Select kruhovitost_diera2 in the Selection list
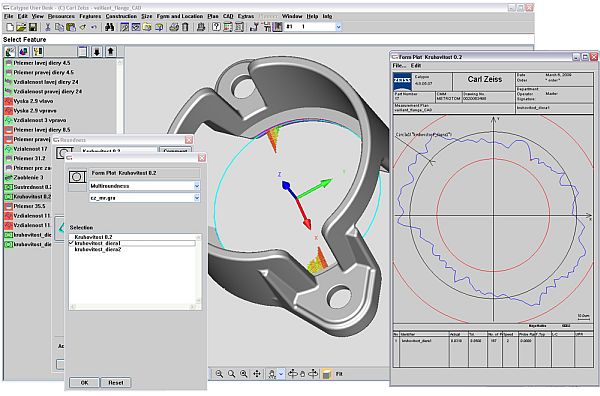 tap(98, 249)
